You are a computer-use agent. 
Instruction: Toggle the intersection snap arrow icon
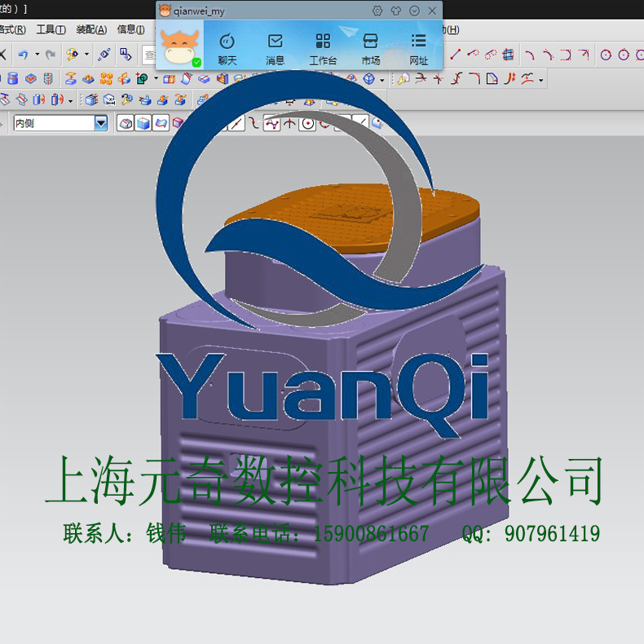[x=289, y=123]
